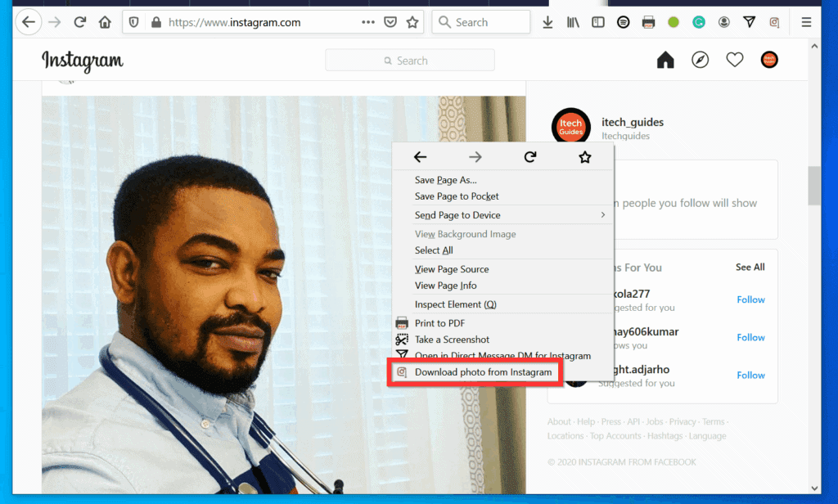Toggle the sidebars toolbar icon
The image size is (838, 504).
[x=598, y=22]
